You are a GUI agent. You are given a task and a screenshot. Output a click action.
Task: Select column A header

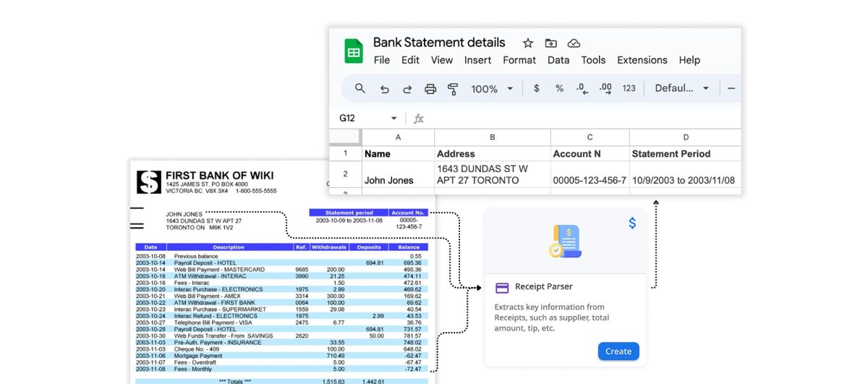tap(398, 137)
